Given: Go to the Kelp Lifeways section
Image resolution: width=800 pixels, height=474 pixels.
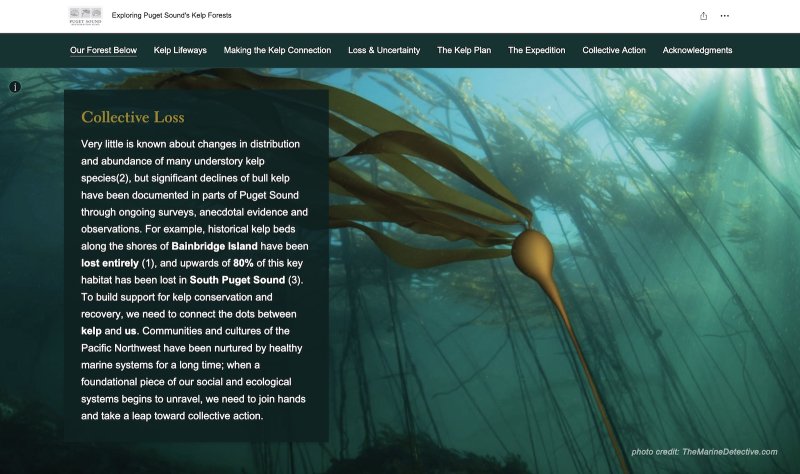Looking at the screenshot, I should [180, 50].
